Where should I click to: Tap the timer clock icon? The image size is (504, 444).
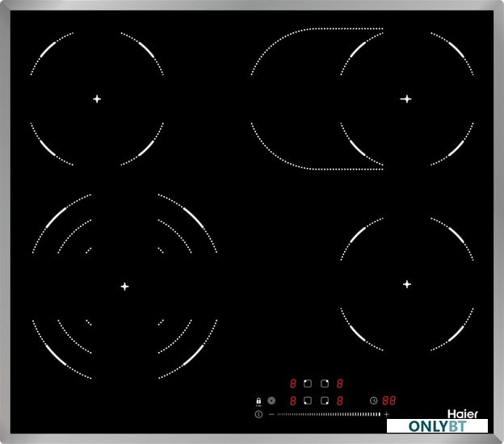coord(373,400)
